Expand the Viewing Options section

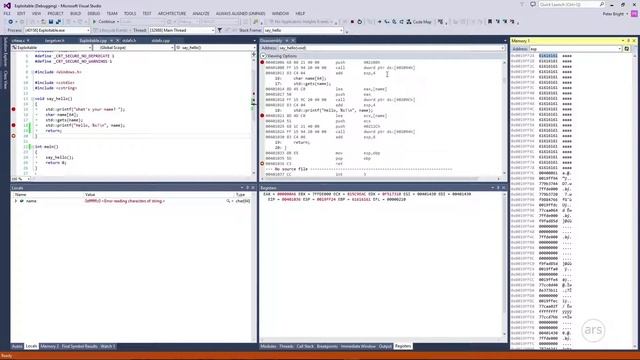(x=263, y=56)
